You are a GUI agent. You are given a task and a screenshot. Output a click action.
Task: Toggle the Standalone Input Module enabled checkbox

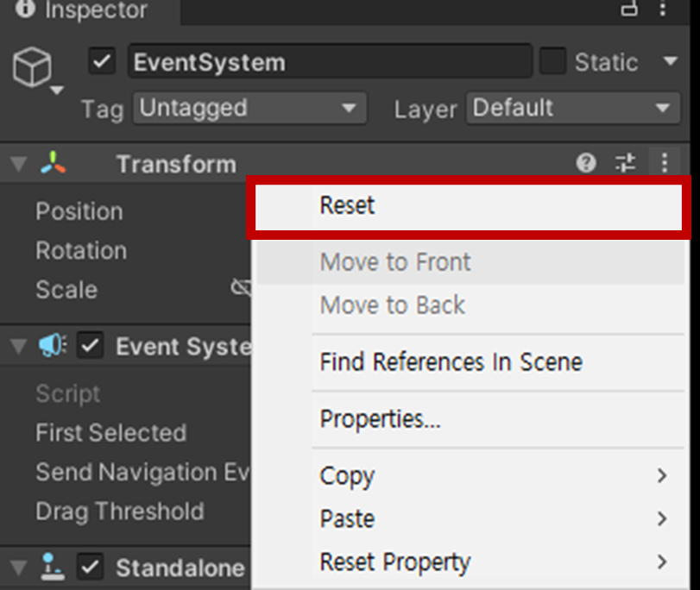[x=90, y=567]
